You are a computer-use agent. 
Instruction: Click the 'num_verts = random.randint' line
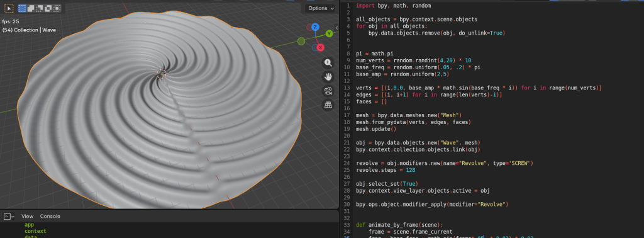pyautogui.click(x=414, y=60)
